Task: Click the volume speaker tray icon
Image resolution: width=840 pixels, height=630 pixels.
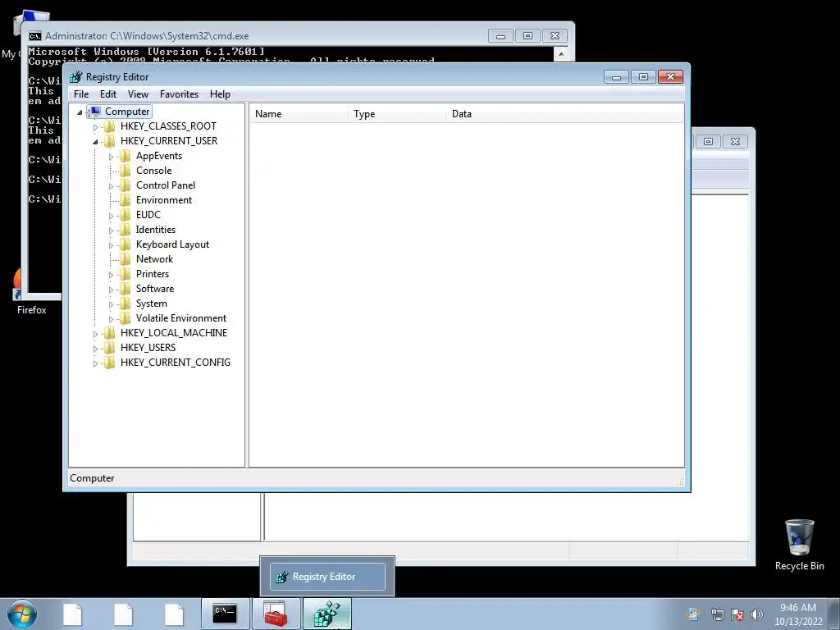Action: 757,614
